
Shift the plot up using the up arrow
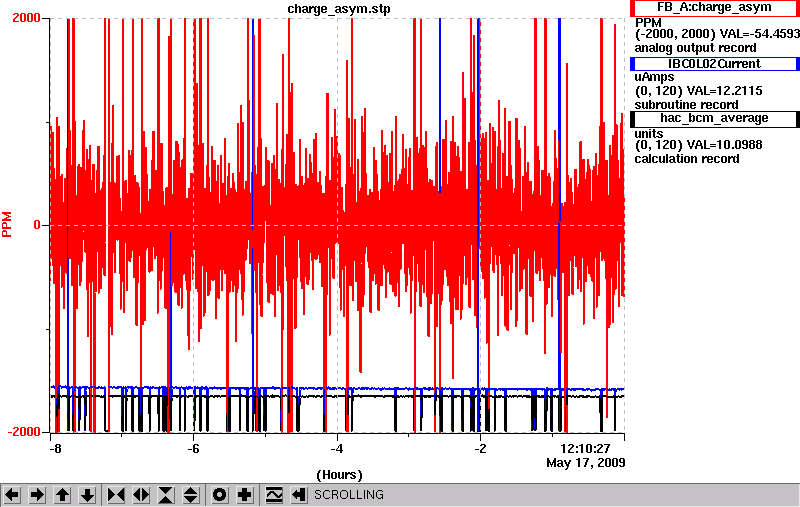pyautogui.click(x=62, y=495)
